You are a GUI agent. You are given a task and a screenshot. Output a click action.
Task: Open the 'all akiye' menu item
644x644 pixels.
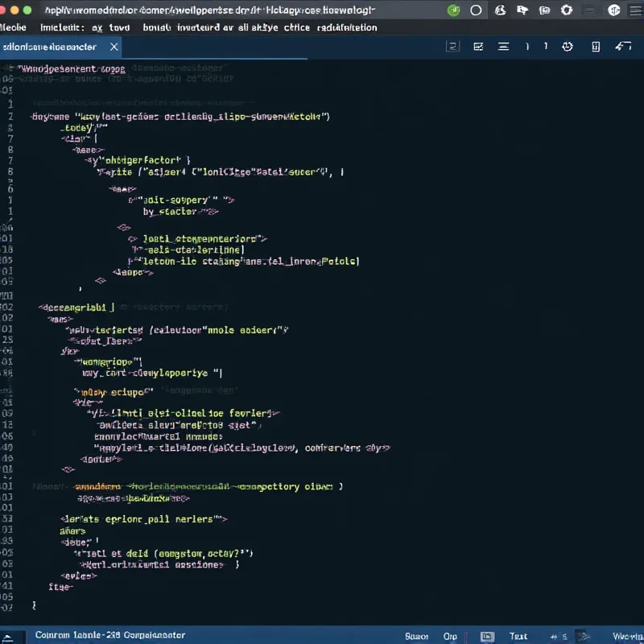(x=258, y=27)
